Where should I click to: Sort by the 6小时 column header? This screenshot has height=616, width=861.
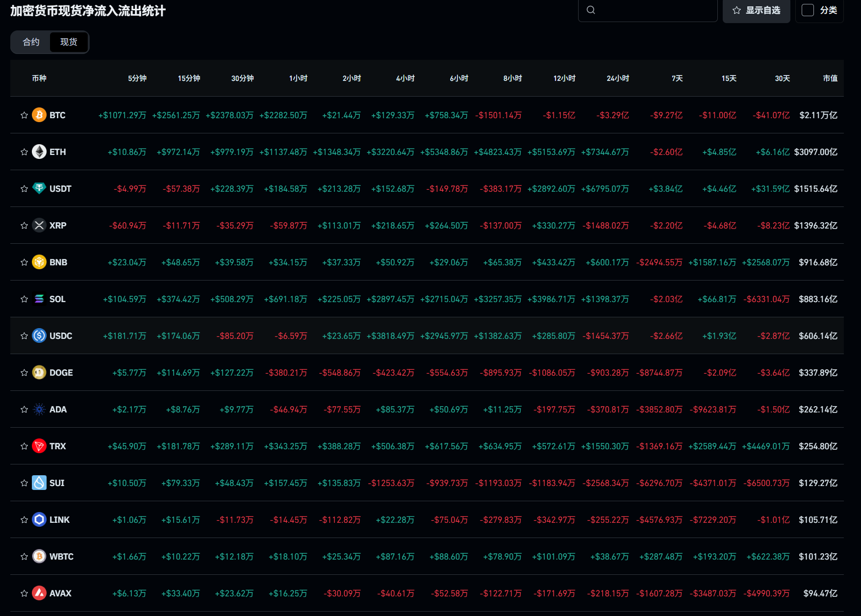point(459,78)
